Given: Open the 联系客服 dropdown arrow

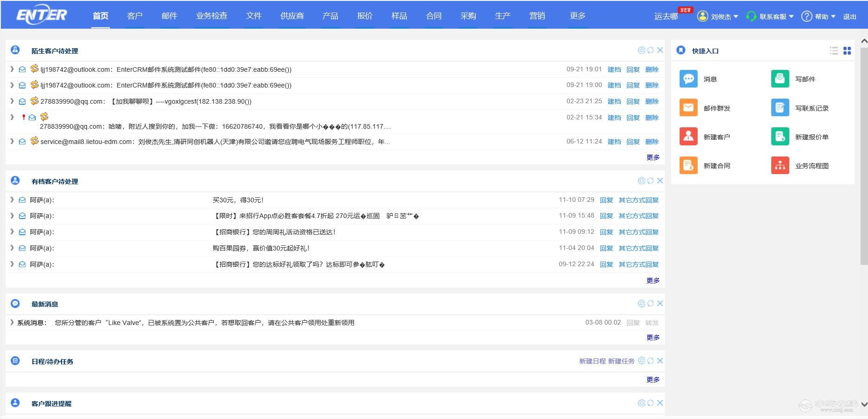Looking at the screenshot, I should point(791,16).
